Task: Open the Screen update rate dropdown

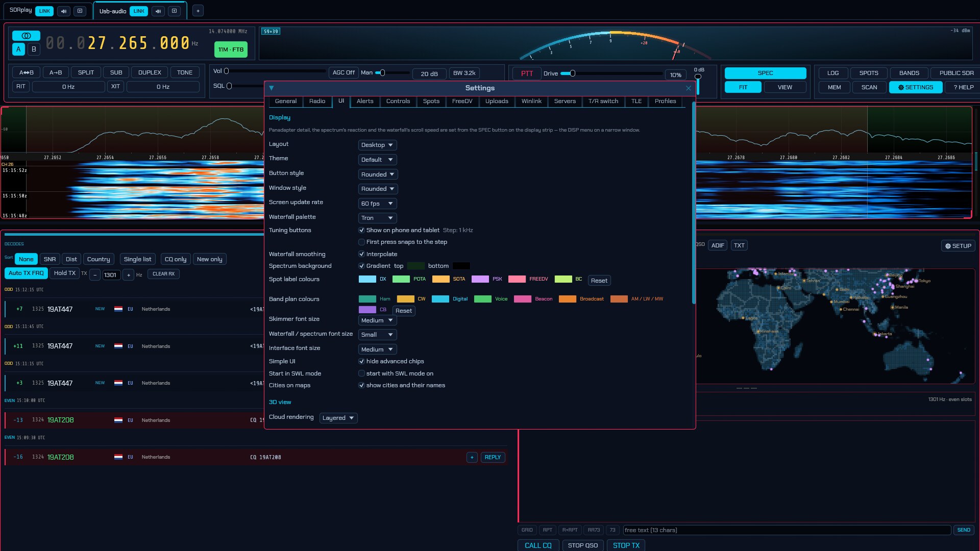Action: (377, 204)
